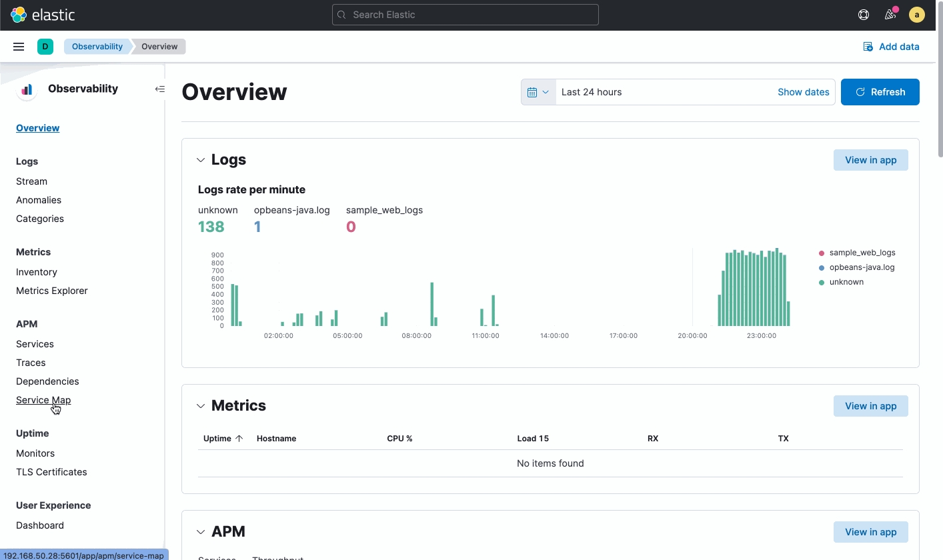Sort by Load 15 column

[x=533, y=439]
